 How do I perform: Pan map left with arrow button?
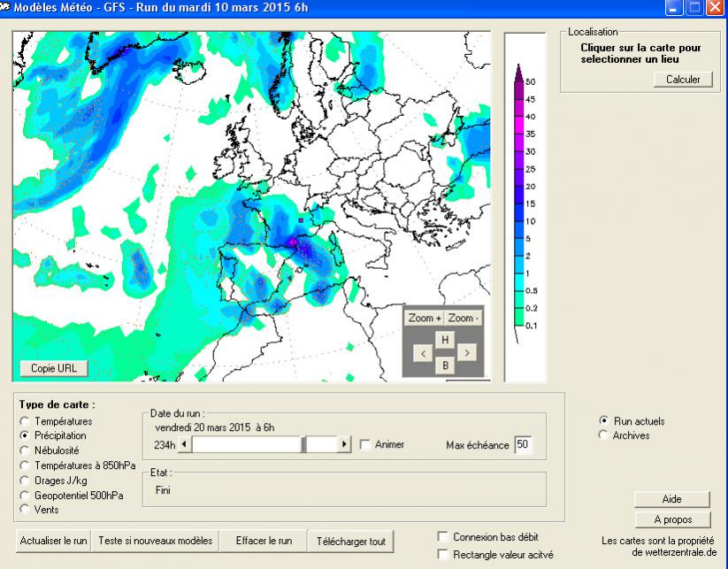coord(423,353)
